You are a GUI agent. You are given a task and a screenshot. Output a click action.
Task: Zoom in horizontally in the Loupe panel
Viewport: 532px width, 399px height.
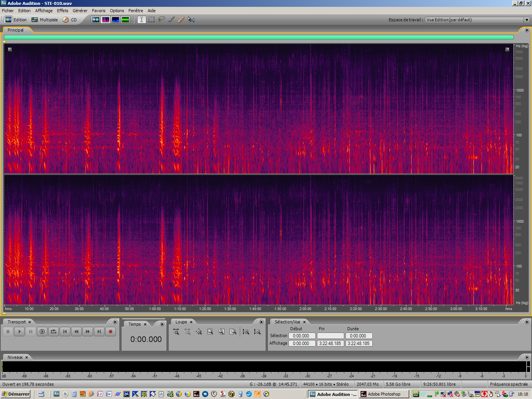pyautogui.click(x=176, y=331)
